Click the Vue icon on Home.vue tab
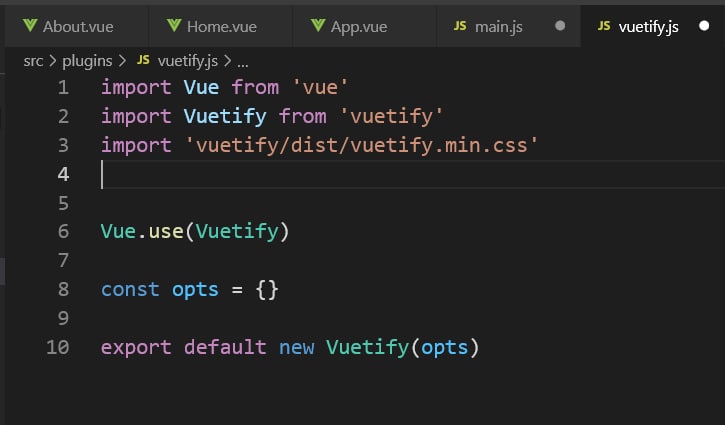725x425 pixels. click(x=174, y=25)
